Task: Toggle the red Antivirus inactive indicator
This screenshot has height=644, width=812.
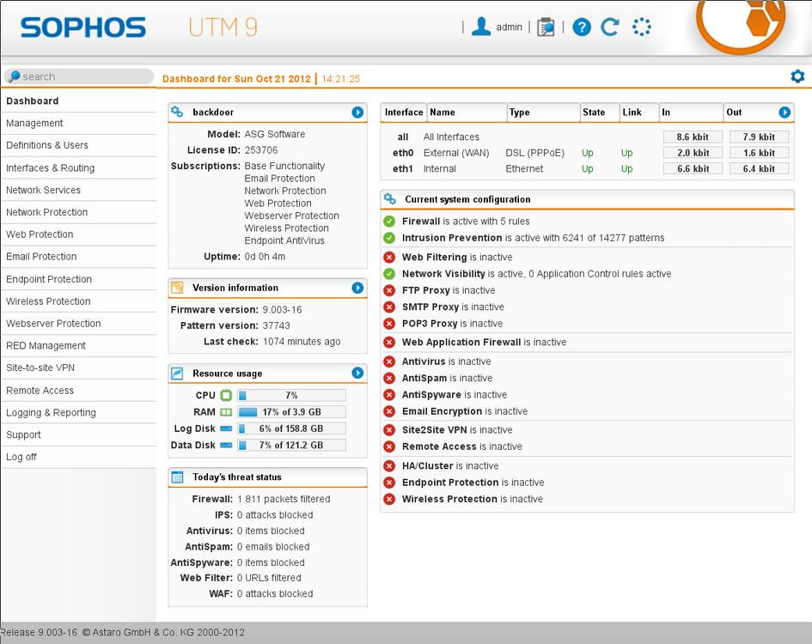Action: click(x=389, y=361)
